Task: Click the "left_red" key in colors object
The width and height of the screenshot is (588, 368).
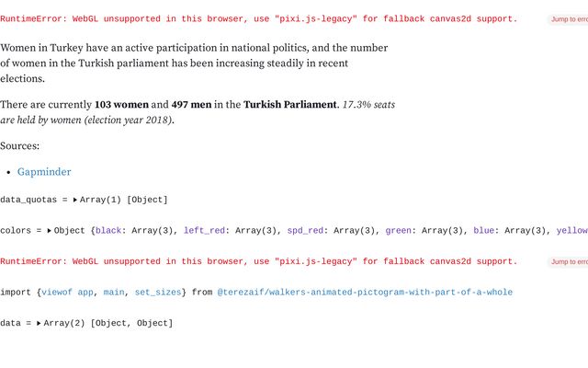Action: coord(207,231)
